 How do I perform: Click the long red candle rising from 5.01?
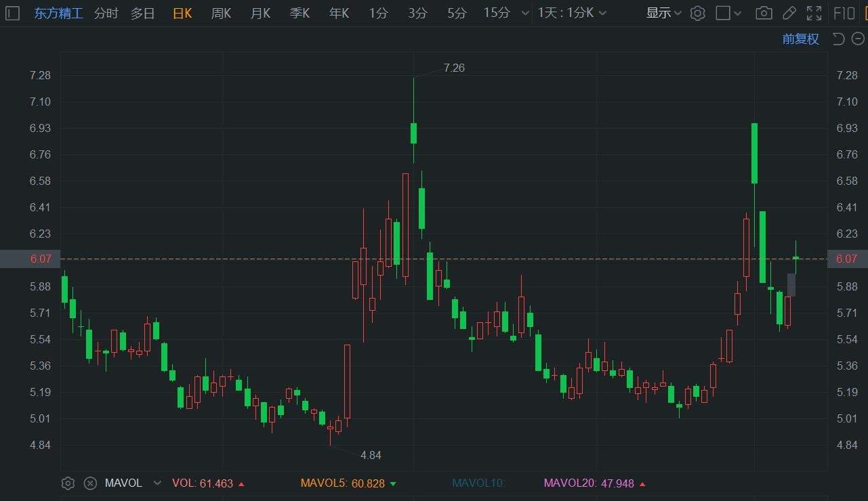pos(347,383)
